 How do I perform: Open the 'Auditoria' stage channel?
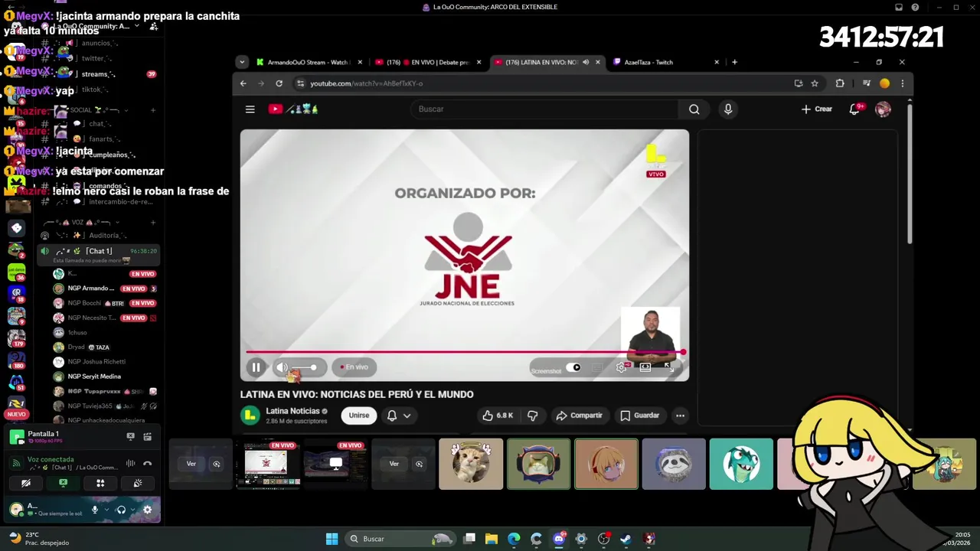[98, 236]
